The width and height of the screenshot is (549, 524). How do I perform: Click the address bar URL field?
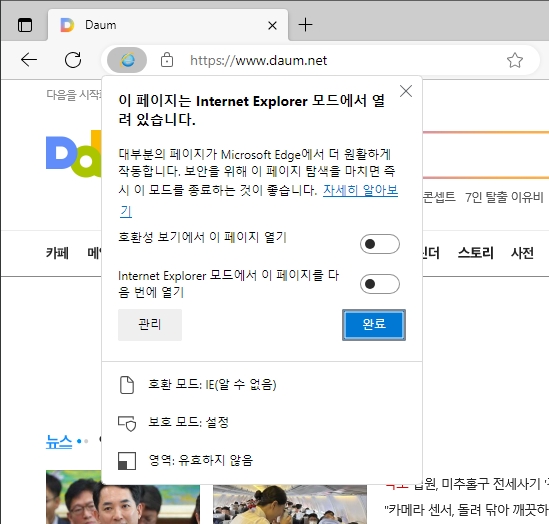pyautogui.click(x=258, y=60)
